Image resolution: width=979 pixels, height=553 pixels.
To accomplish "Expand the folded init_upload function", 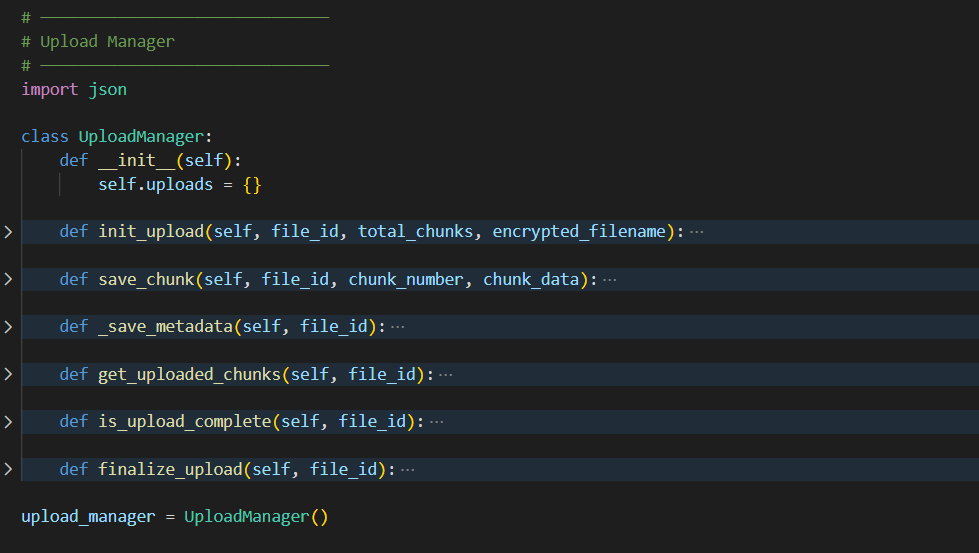I will coord(8,232).
